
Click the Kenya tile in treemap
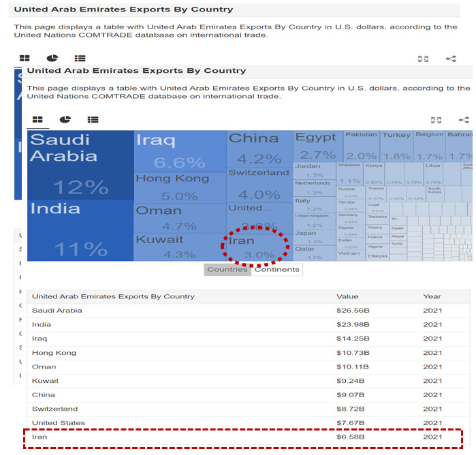pyautogui.click(x=374, y=174)
